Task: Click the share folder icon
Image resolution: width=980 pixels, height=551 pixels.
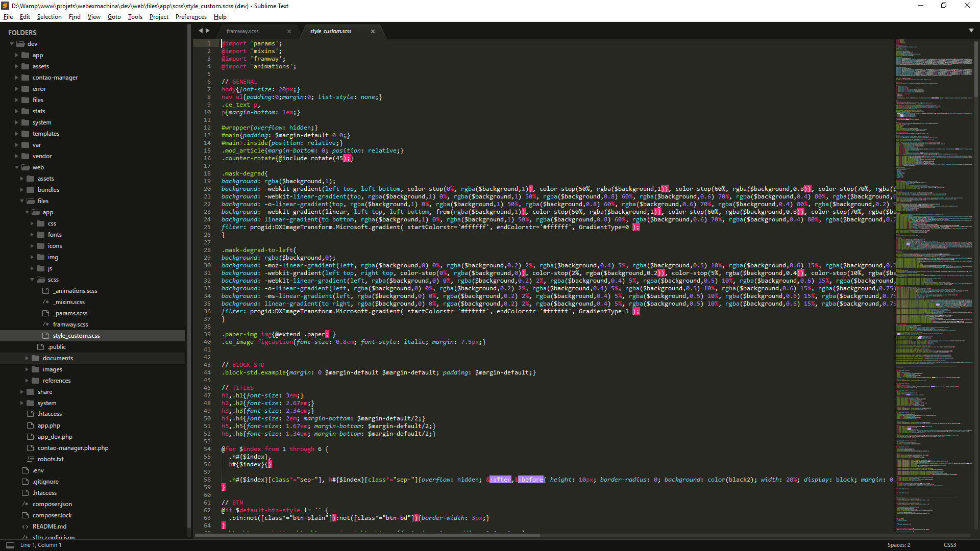Action: click(x=31, y=392)
